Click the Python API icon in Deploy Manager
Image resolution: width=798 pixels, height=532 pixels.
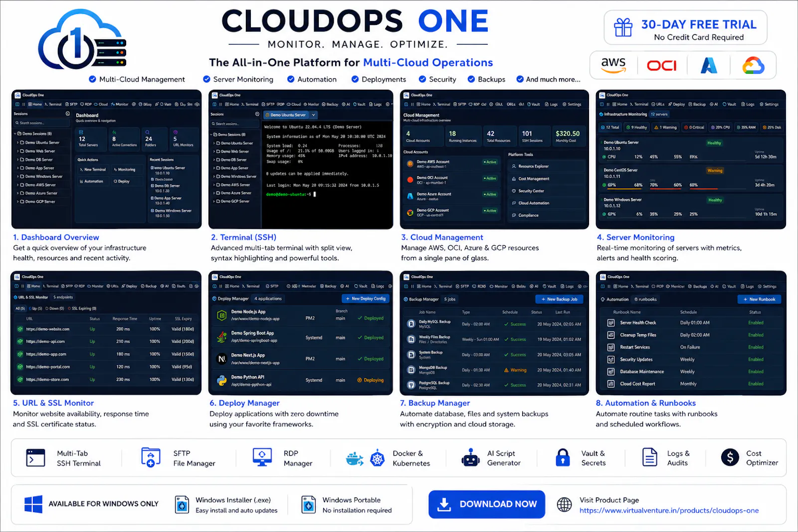pos(222,380)
